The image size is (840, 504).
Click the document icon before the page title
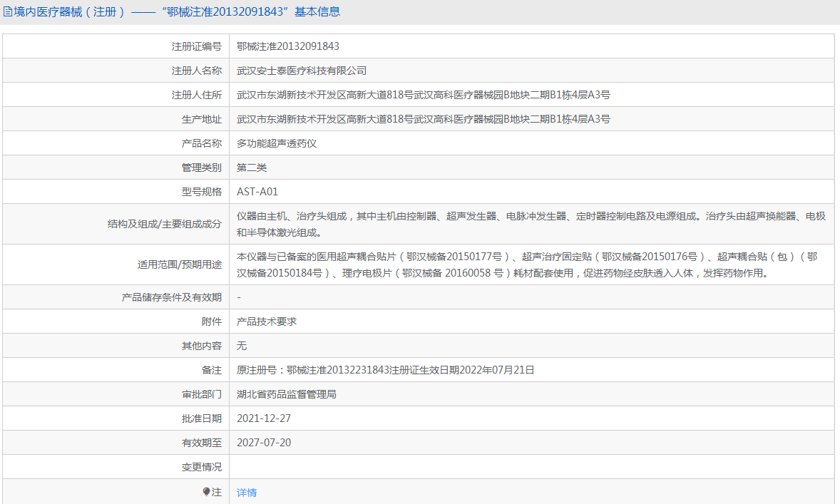(x=8, y=12)
